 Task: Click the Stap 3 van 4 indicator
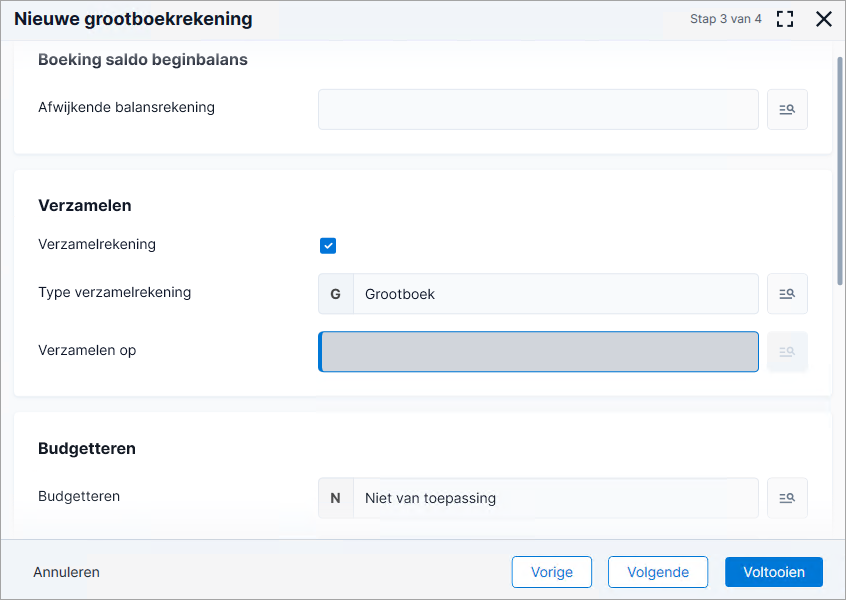point(726,19)
